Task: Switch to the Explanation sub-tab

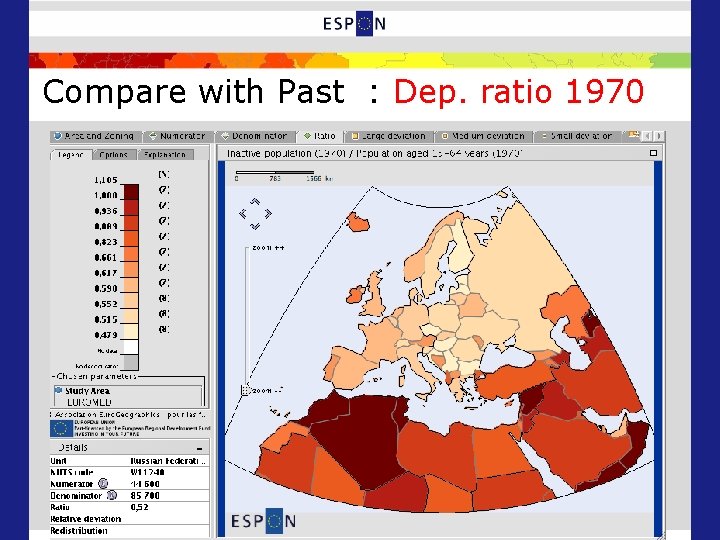Action: tap(165, 155)
